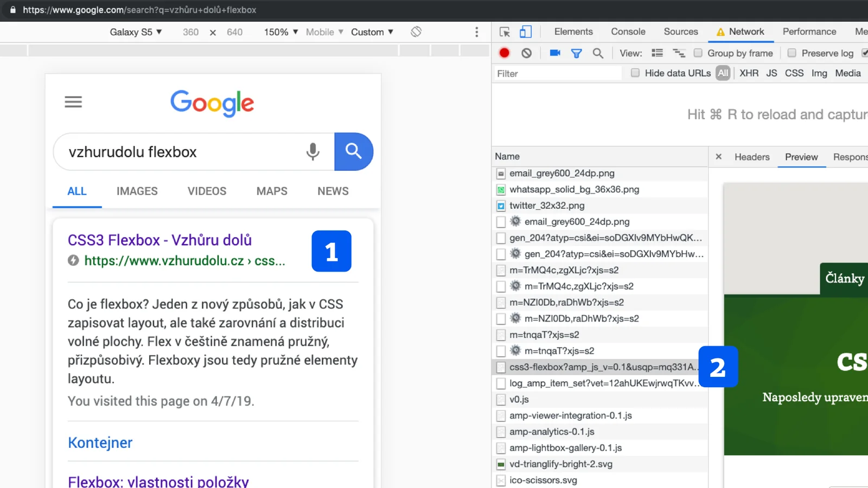Activate the inspect element picker

coord(505,32)
